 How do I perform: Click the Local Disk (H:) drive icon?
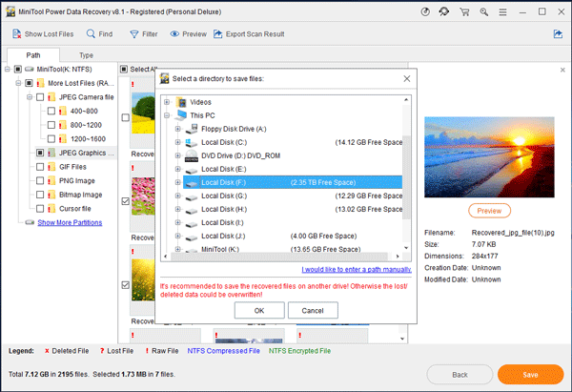tap(192, 211)
